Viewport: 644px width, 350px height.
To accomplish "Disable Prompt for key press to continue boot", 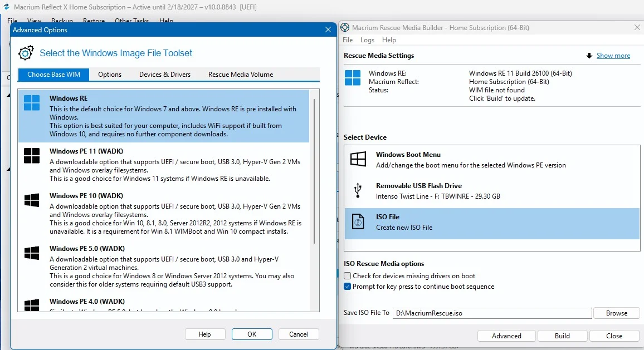I will 348,287.
